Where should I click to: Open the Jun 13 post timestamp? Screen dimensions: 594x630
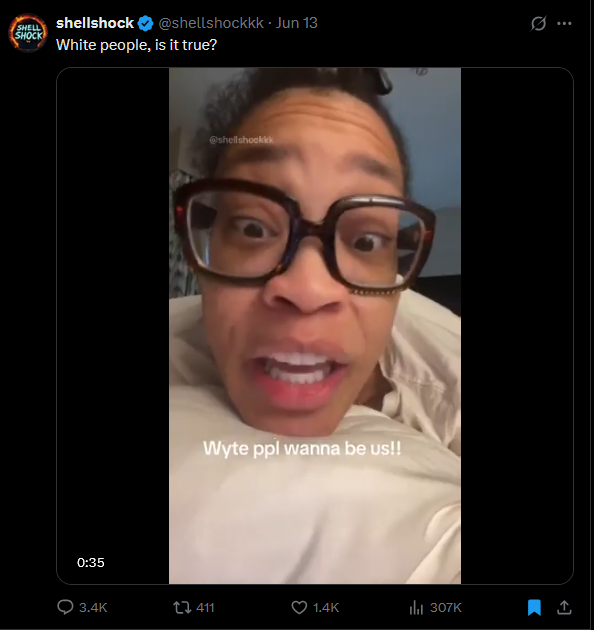[x=297, y=23]
